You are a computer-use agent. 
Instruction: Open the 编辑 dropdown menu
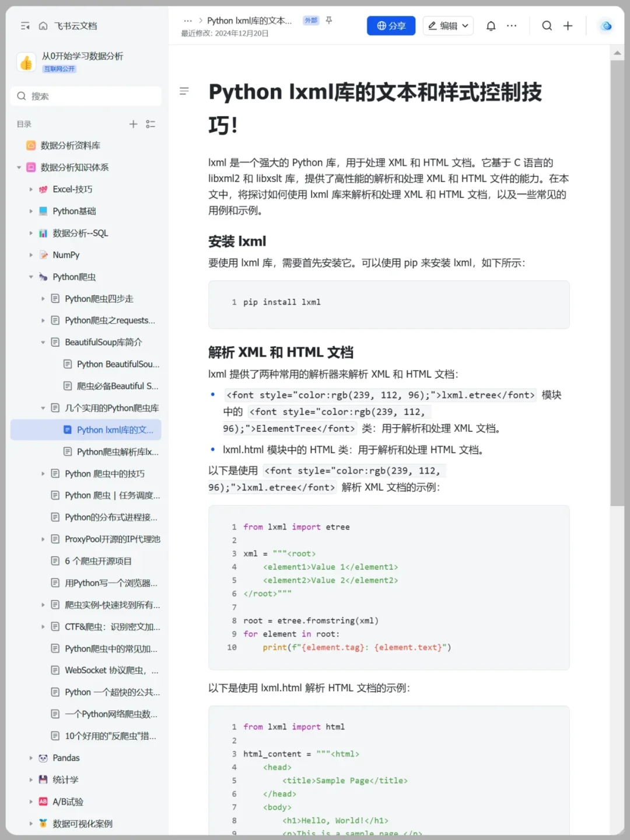(x=448, y=26)
